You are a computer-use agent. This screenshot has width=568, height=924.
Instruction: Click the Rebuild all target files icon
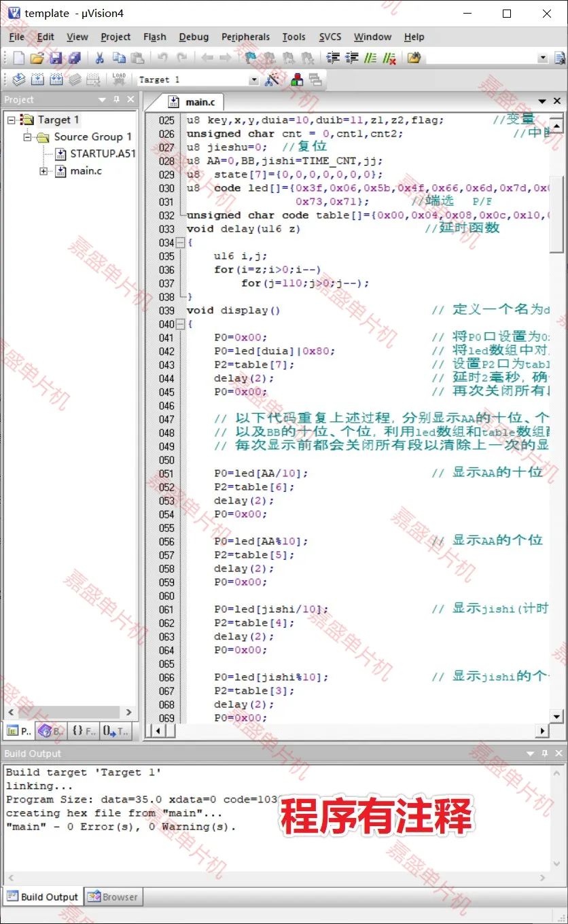(x=57, y=79)
